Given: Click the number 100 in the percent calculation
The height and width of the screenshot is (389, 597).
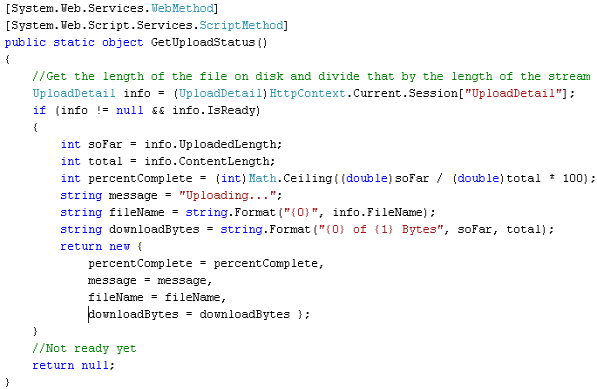Looking at the screenshot, I should [573, 178].
